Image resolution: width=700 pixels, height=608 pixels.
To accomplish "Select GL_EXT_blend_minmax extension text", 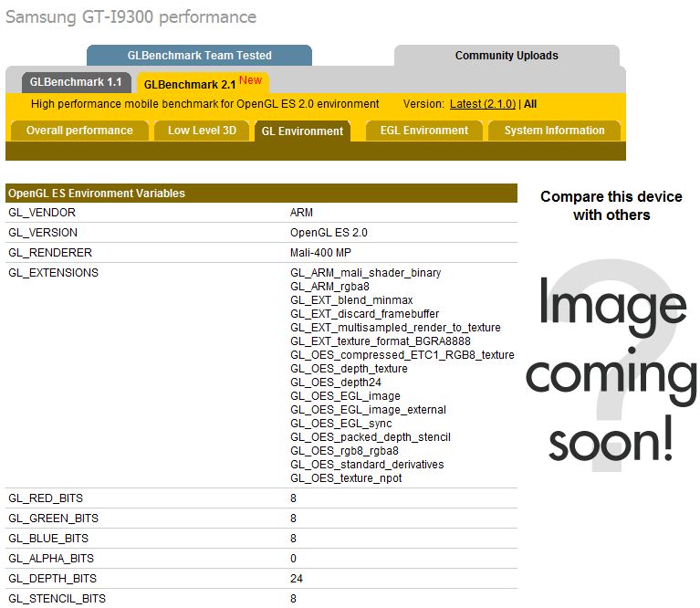I will pyautogui.click(x=351, y=300).
